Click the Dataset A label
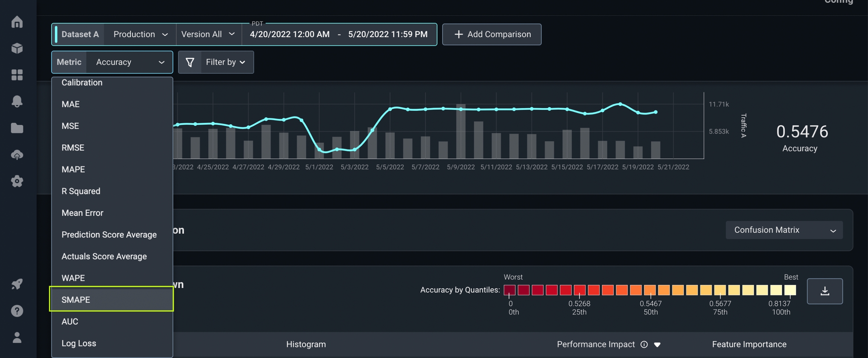The height and width of the screenshot is (358, 868). click(80, 34)
